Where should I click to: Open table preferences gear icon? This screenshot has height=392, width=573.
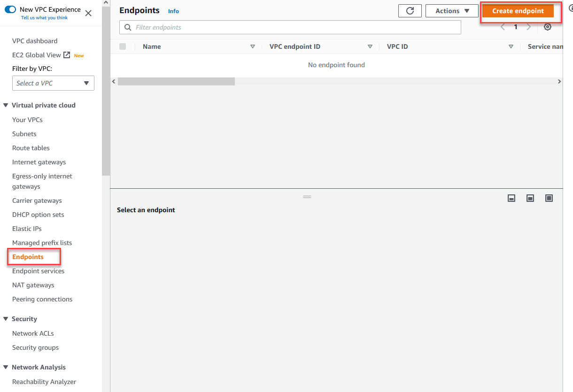point(547,27)
